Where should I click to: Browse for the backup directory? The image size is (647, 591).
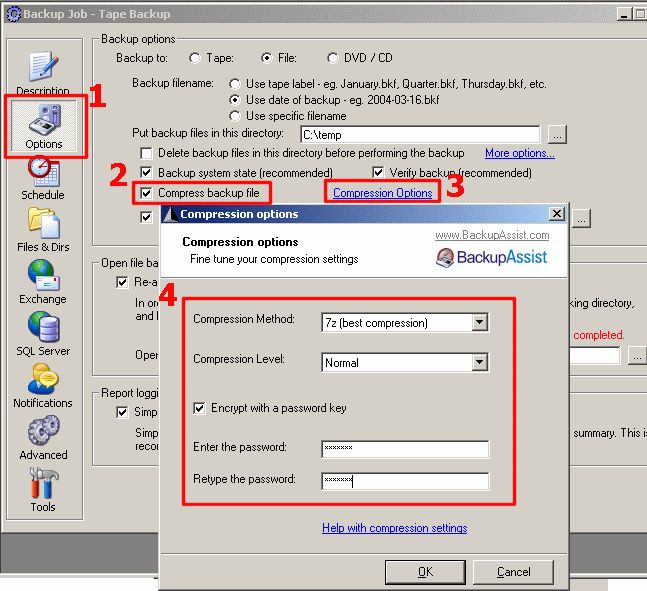point(557,135)
